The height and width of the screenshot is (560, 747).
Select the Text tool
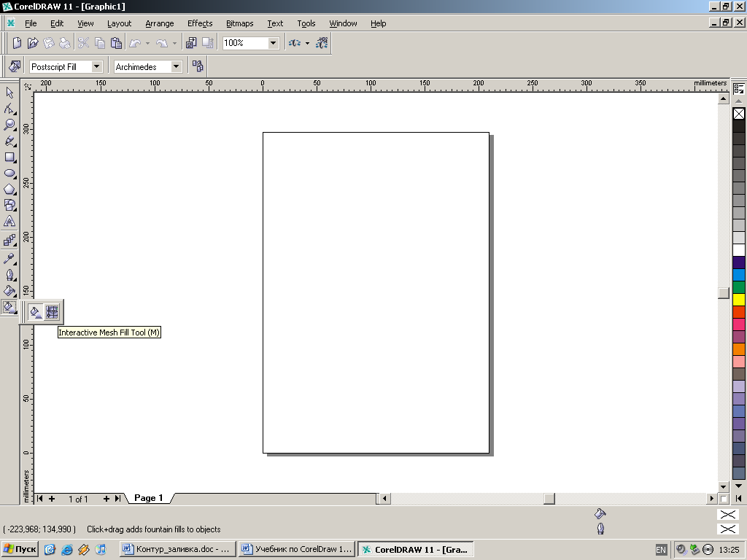point(9,221)
